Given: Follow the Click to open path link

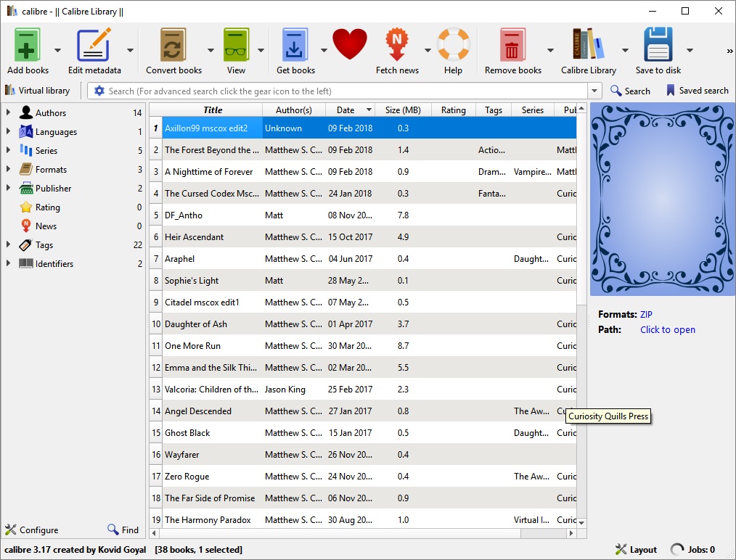Looking at the screenshot, I should [668, 330].
